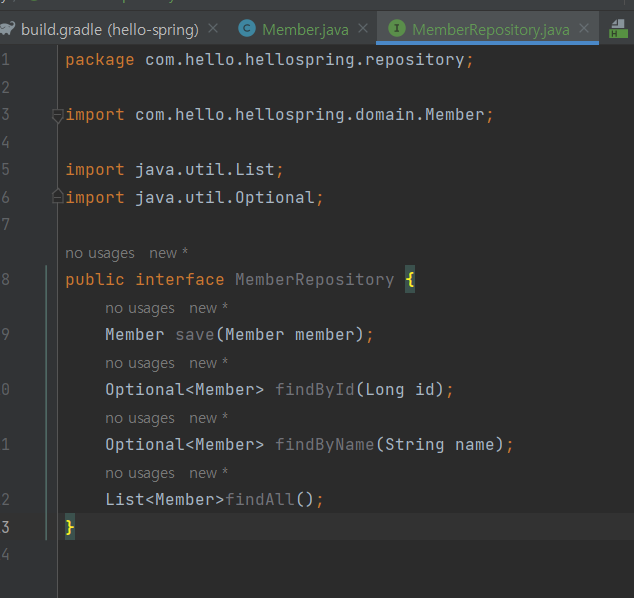Click com.hello.hellospring.domain.Member import text

pos(309,115)
